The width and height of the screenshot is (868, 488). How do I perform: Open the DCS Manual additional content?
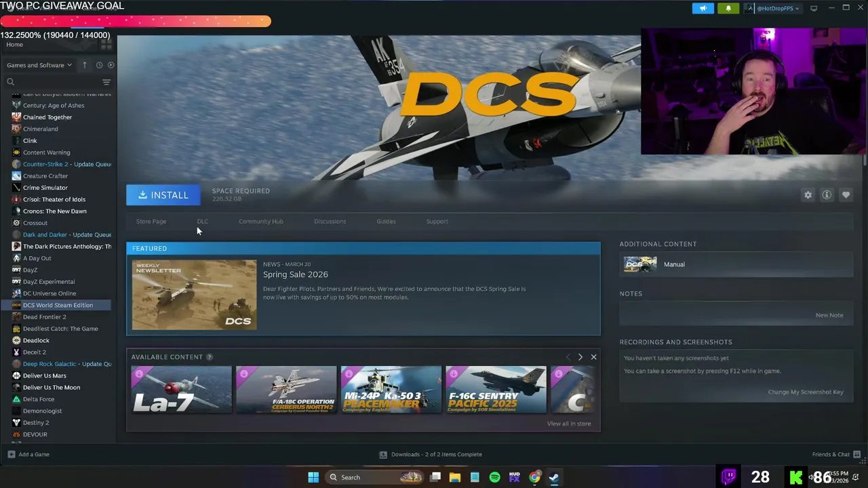pos(736,264)
